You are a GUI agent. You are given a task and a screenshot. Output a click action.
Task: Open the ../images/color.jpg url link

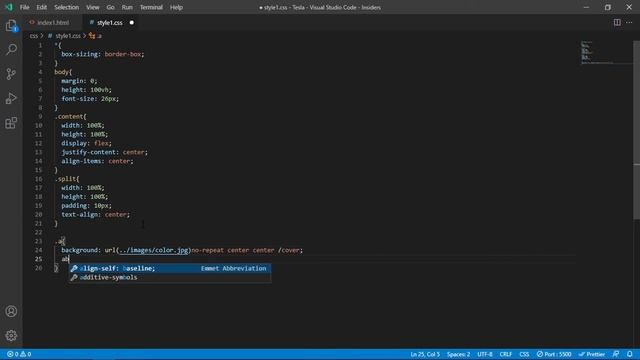(x=153, y=250)
